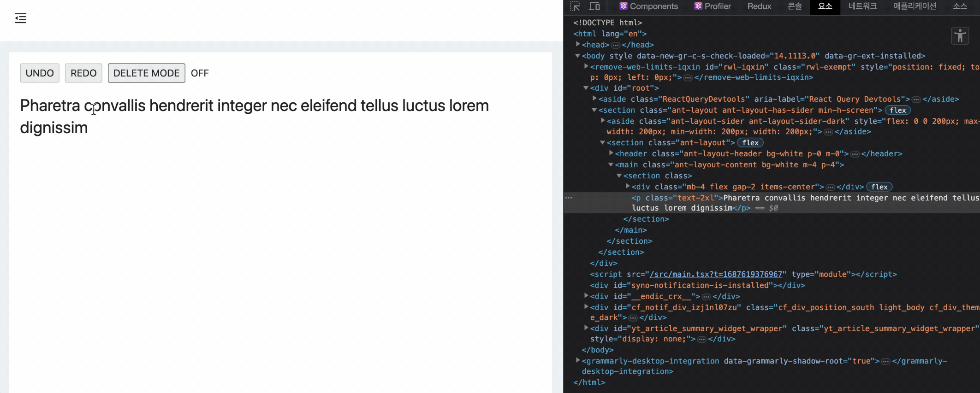Select the syno-notification-is-installed div row
Viewport: 980px width, 393px height.
pos(697,285)
